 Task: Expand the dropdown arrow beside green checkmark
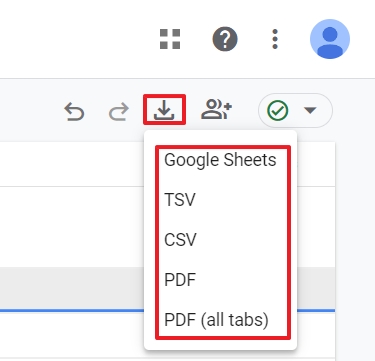pos(310,110)
